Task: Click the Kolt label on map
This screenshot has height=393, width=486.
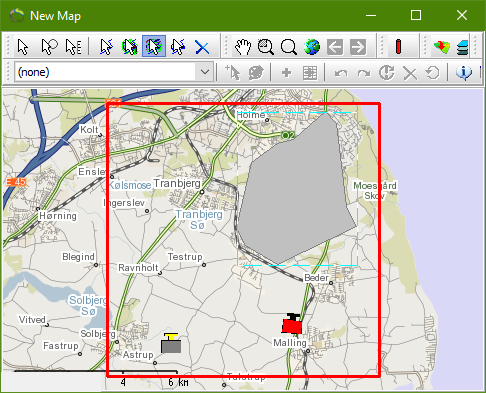Action: pyautogui.click(x=89, y=129)
